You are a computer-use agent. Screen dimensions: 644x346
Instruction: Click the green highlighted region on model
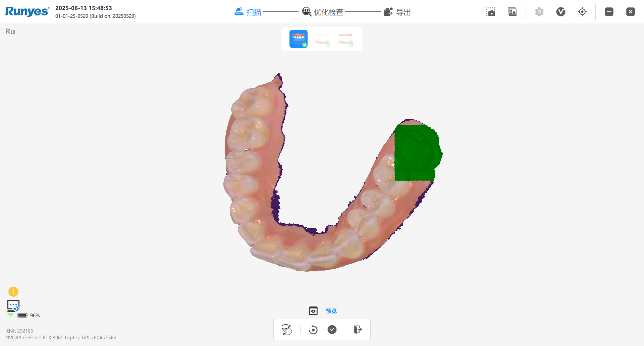click(416, 153)
